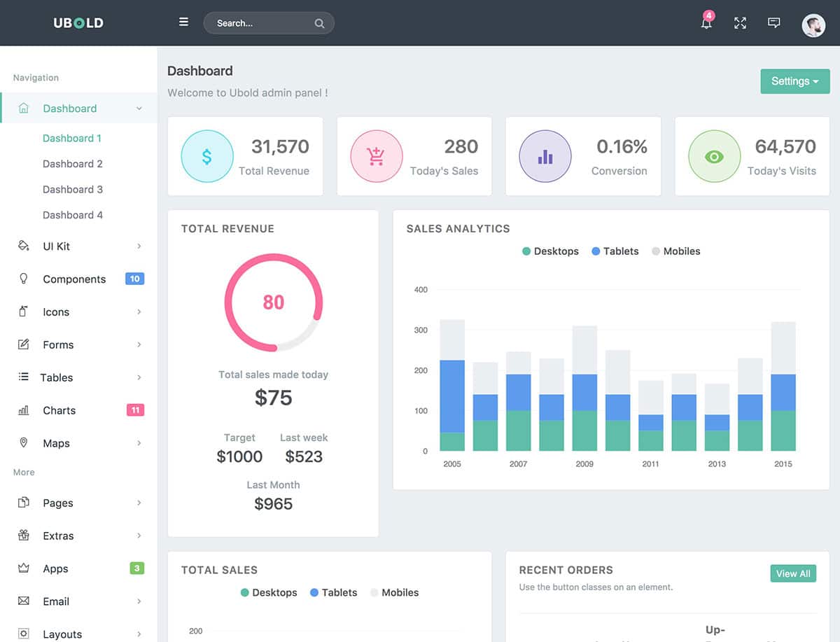
Task: Click the UBOLD logo link
Action: tap(78, 23)
